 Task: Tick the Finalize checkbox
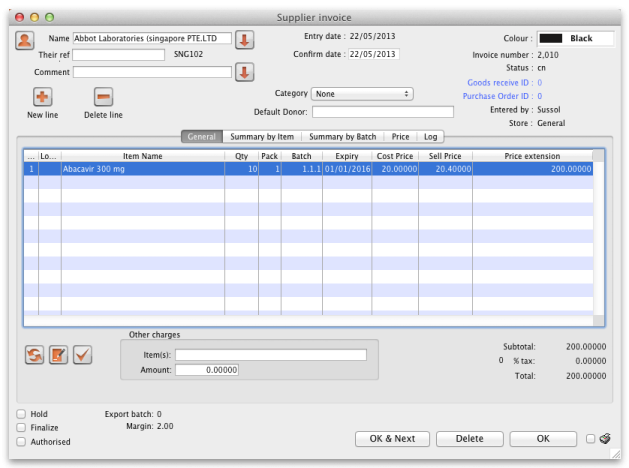(22, 427)
